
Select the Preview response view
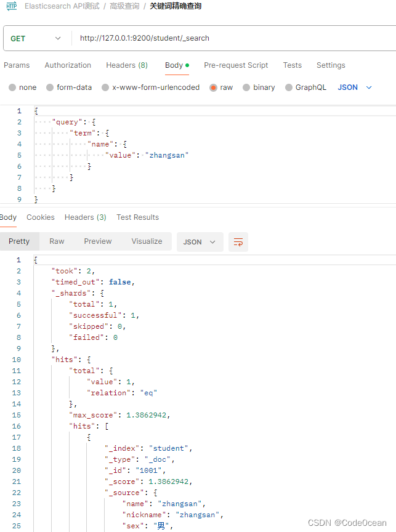click(x=98, y=241)
